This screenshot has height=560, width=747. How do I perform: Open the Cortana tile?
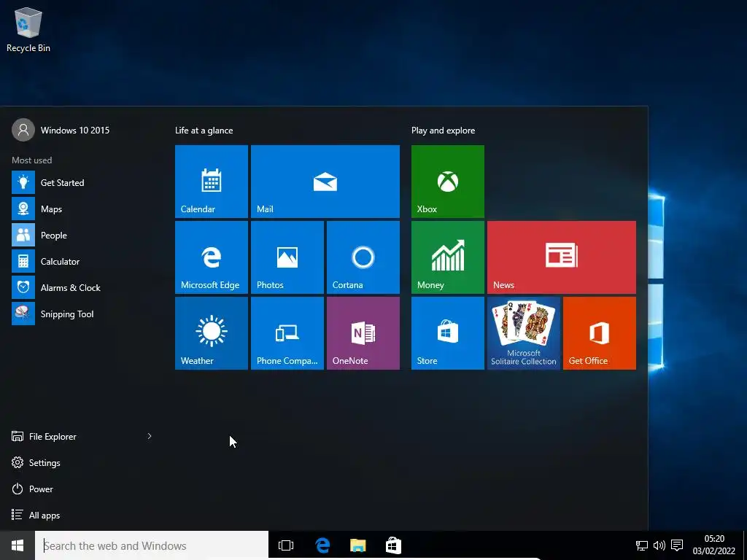click(x=363, y=257)
